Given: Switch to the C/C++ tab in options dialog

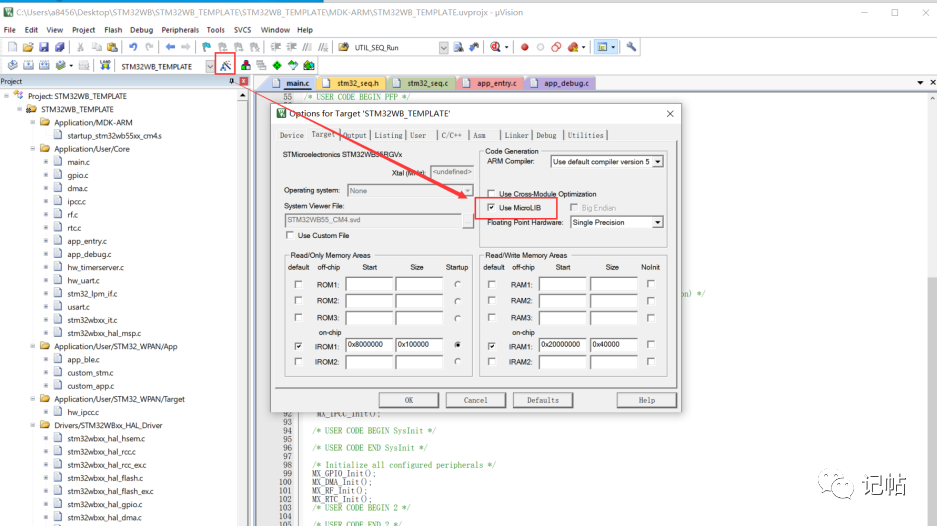Looking at the screenshot, I should coord(451,136).
